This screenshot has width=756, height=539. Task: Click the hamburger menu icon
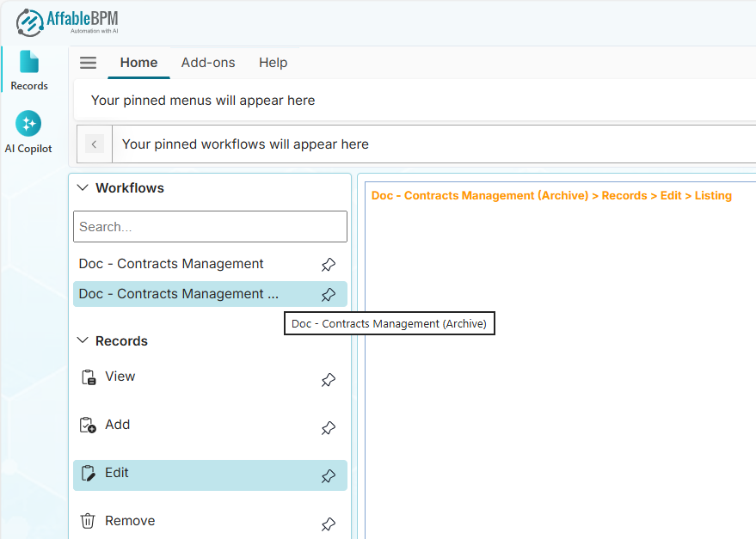[88, 63]
